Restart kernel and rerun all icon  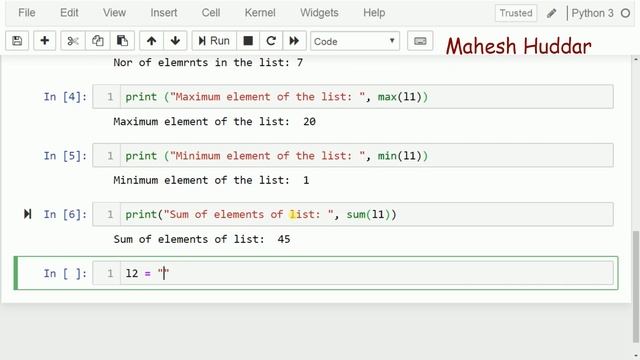click(x=294, y=41)
